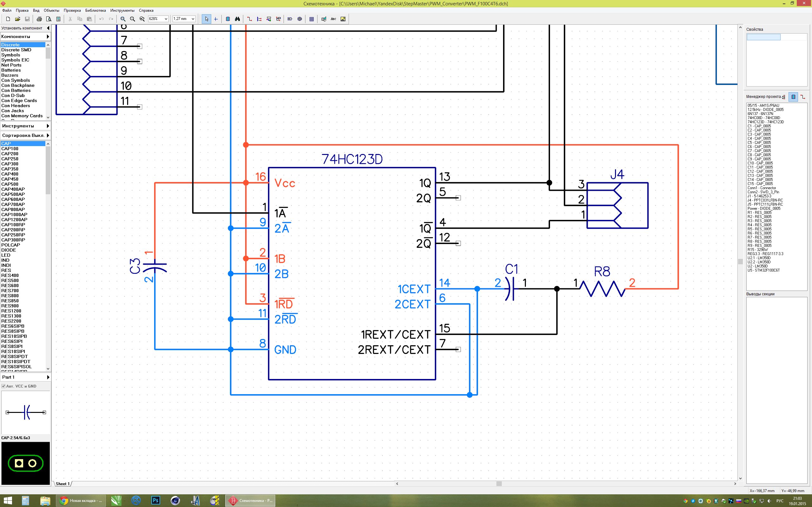
Task: Toggle the Авт. VCC и GND checkbox
Action: 3,386
